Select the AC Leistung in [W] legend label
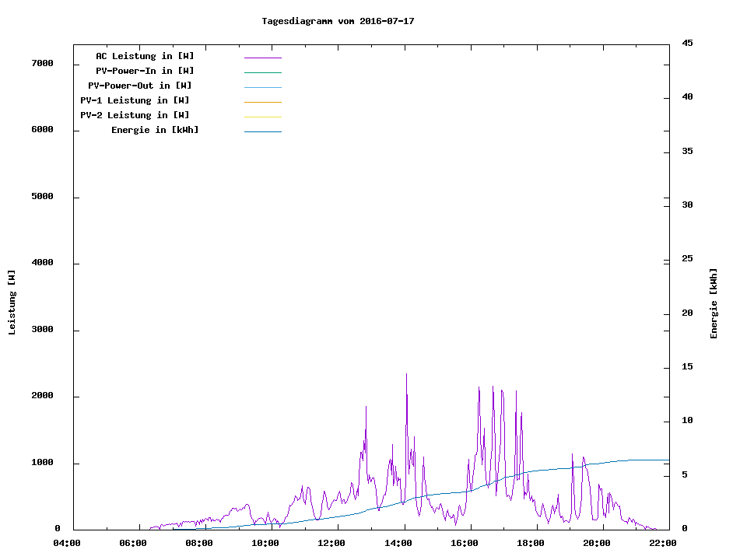747x560 pixels. coord(145,56)
